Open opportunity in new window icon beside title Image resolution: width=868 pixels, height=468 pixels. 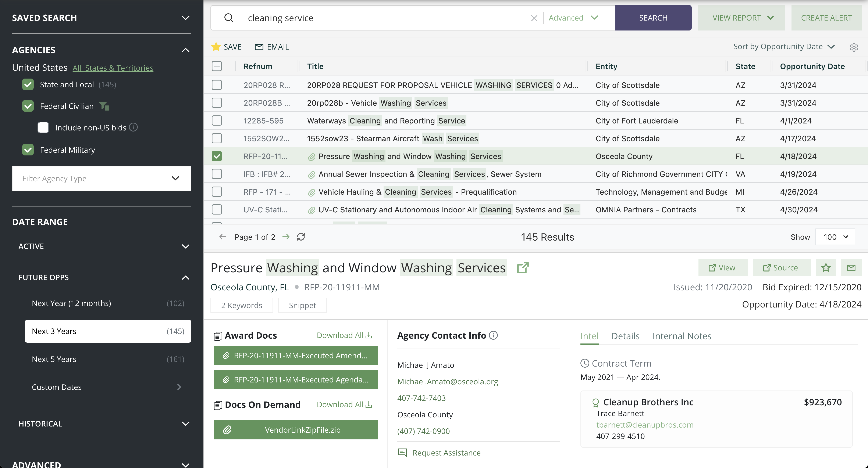[x=522, y=268]
